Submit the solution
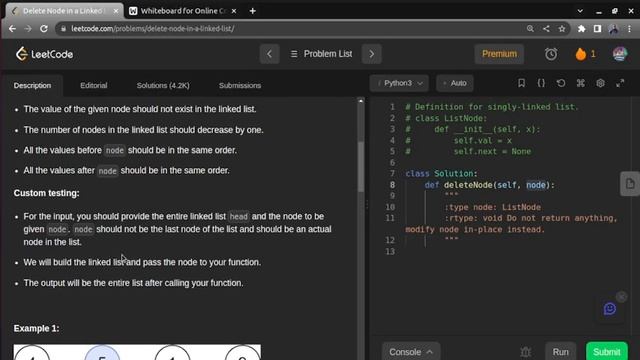 pos(607,352)
